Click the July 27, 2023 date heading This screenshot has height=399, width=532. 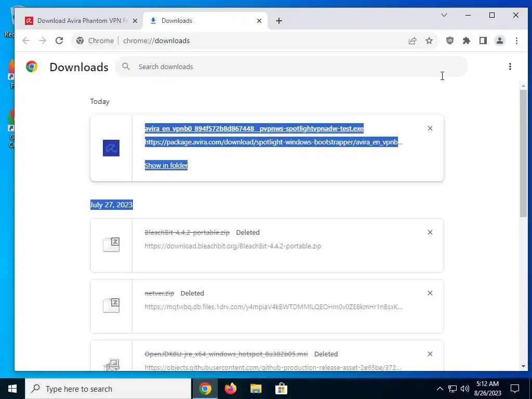coord(111,205)
